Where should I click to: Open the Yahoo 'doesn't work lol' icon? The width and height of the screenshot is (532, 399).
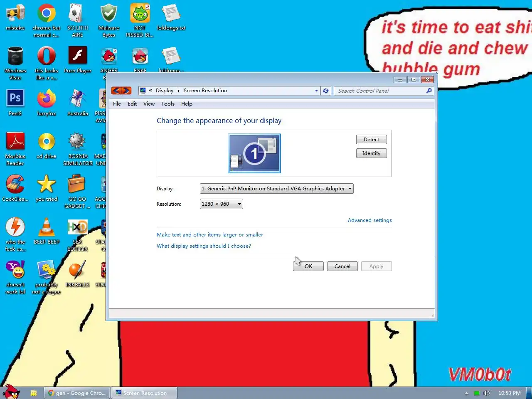coord(15,277)
